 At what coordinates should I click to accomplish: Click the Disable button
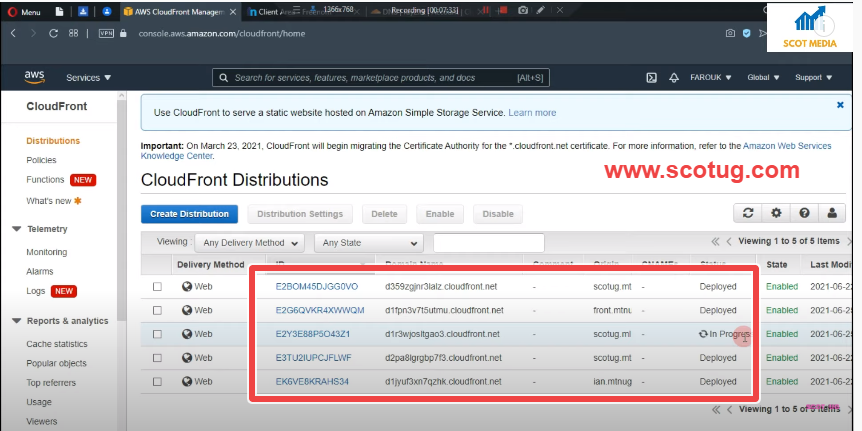(x=498, y=214)
